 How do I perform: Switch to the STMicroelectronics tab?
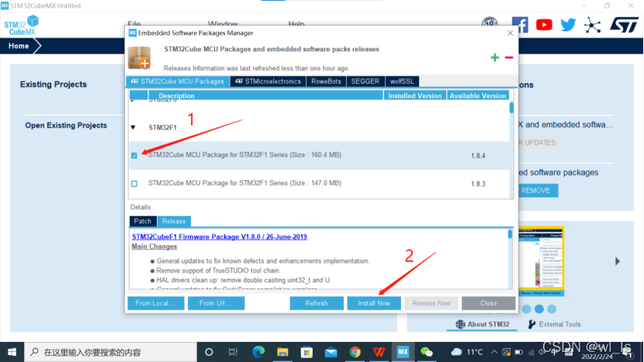tap(268, 81)
